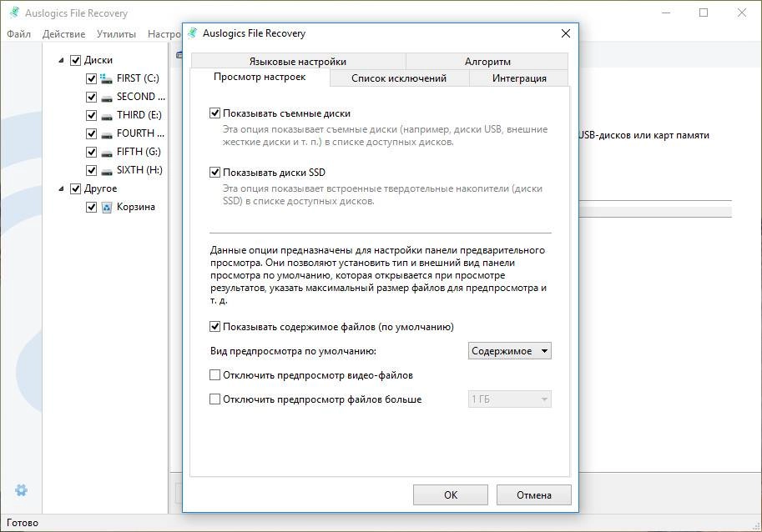Click the THIRD (E:) drive icon
The width and height of the screenshot is (762, 532).
pos(107,116)
